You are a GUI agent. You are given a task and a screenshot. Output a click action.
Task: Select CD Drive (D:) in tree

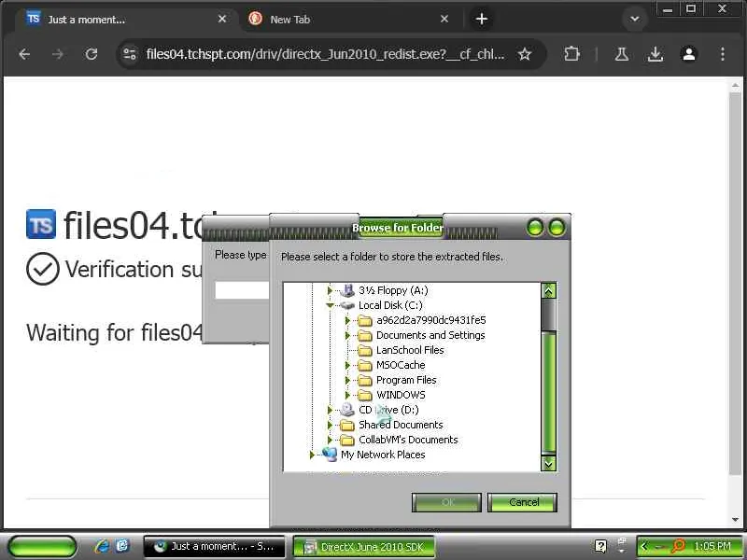pos(388,410)
